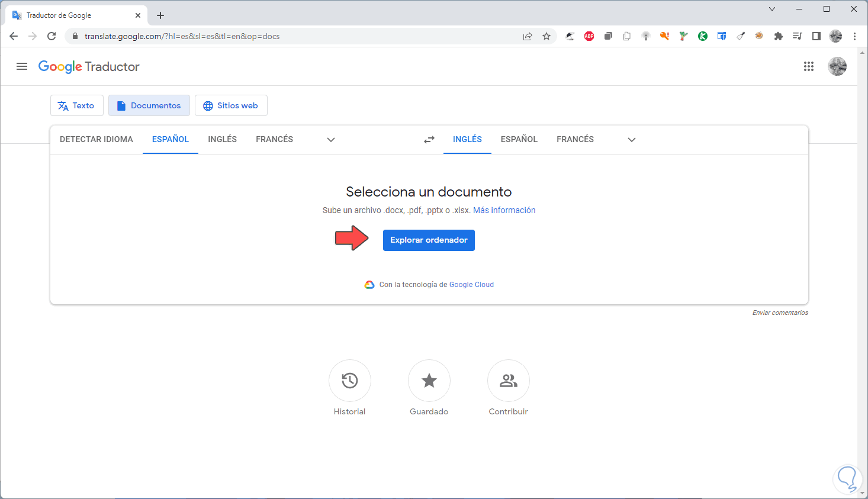The height and width of the screenshot is (499, 868).
Task: Select ESPAÑOL as target language
Action: [519, 140]
